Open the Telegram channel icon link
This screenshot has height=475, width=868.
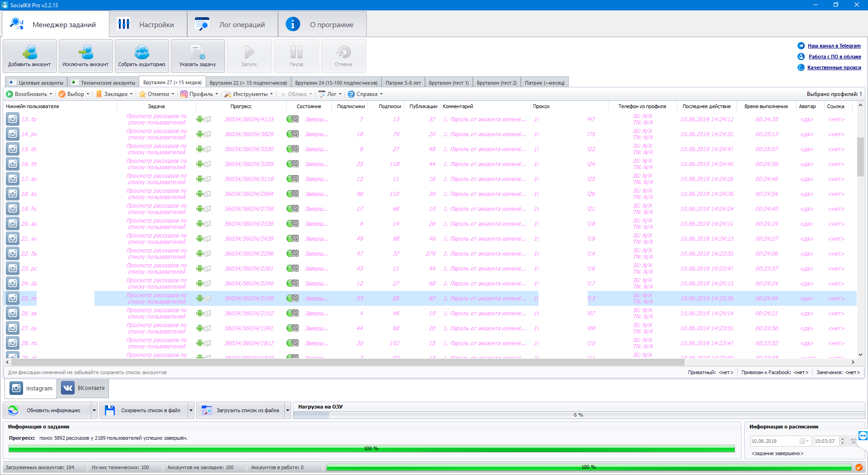coord(801,46)
